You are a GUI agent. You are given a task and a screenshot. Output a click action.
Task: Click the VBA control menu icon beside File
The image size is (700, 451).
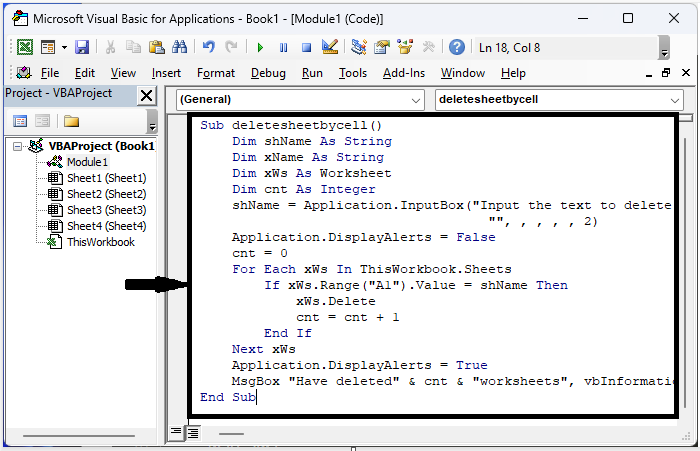[x=24, y=72]
